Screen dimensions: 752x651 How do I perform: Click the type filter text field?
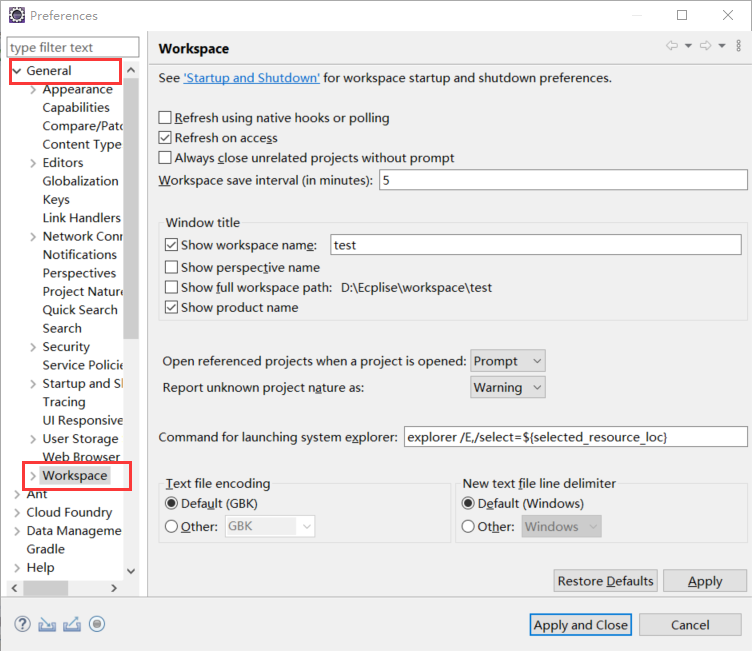pos(73,47)
